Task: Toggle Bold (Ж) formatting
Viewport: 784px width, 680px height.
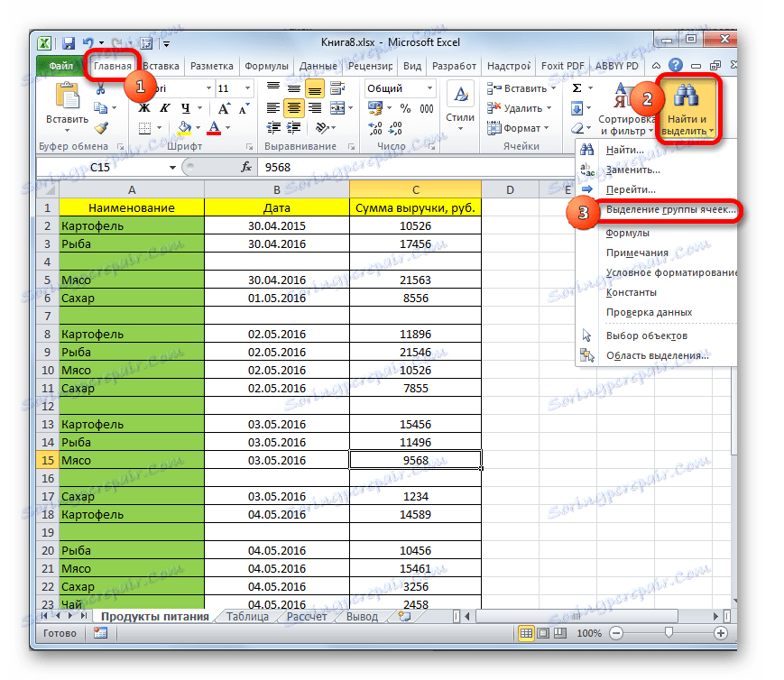Action: click(x=144, y=108)
